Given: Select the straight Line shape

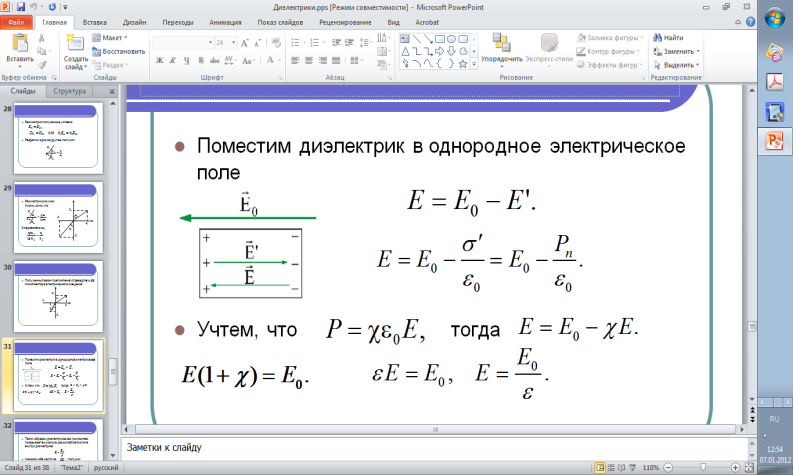Looking at the screenshot, I should [417, 39].
